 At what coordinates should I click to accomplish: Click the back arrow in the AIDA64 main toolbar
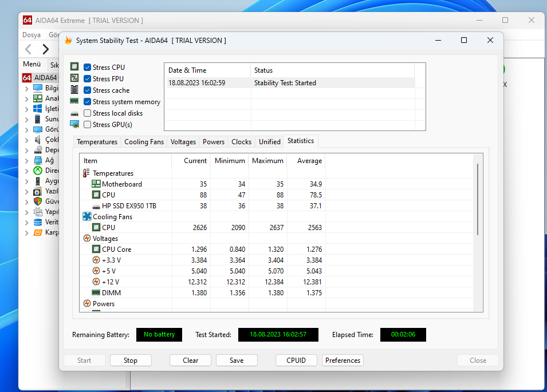pyautogui.click(x=29, y=49)
